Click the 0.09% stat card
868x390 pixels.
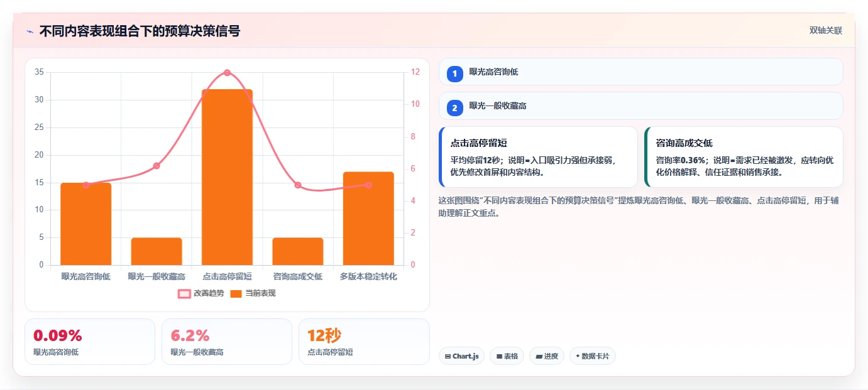coord(90,342)
